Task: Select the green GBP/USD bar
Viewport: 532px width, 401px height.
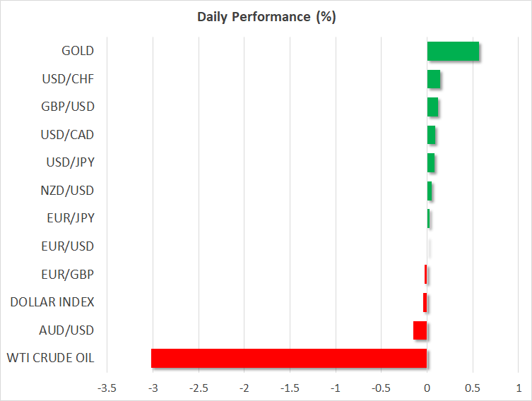Action: click(432, 107)
